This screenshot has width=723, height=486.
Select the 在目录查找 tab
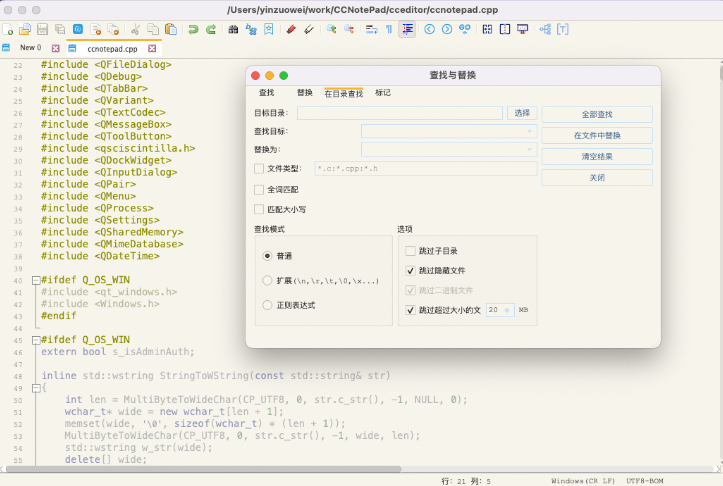[344, 94]
